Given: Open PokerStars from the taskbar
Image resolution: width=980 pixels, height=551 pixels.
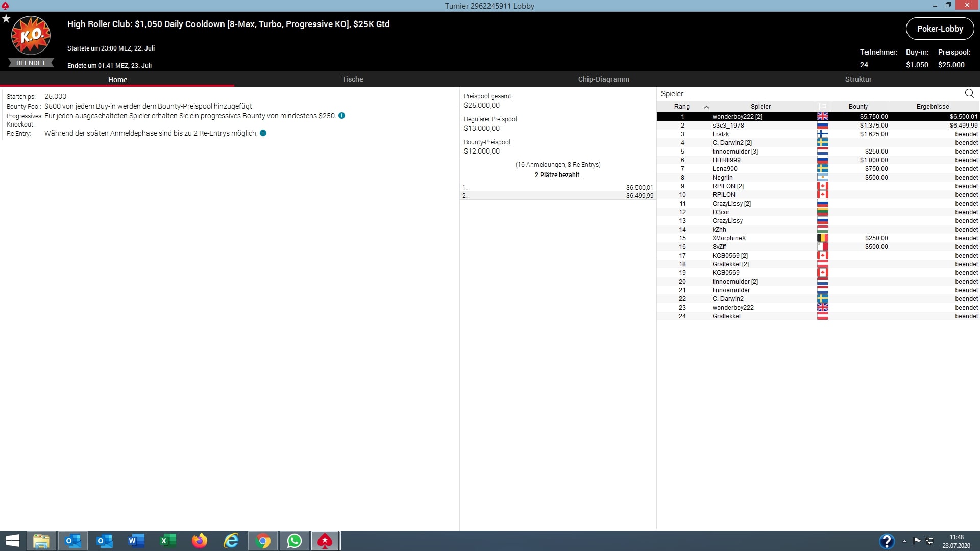Looking at the screenshot, I should (325, 541).
